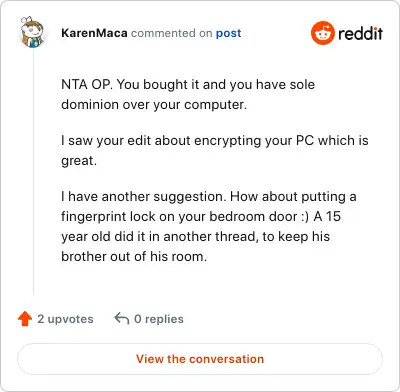Follow the blue "post" link
This screenshot has height=392, width=400.
click(x=228, y=34)
